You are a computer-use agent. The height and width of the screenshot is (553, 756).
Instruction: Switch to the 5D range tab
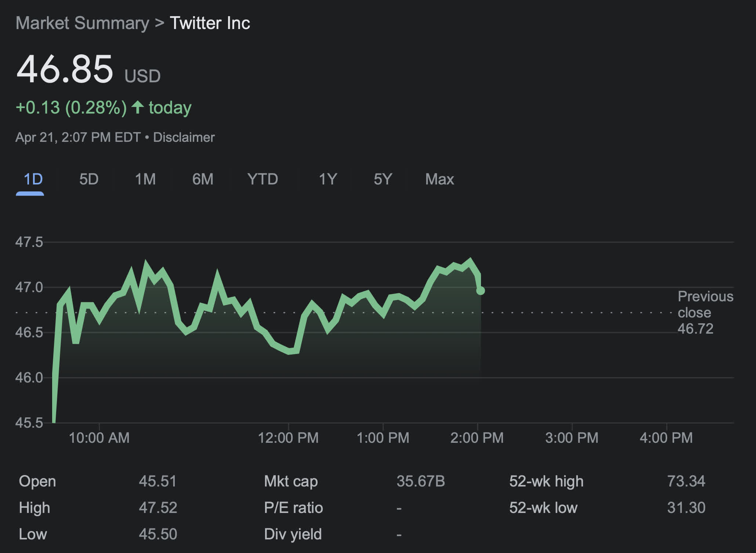pos(89,179)
